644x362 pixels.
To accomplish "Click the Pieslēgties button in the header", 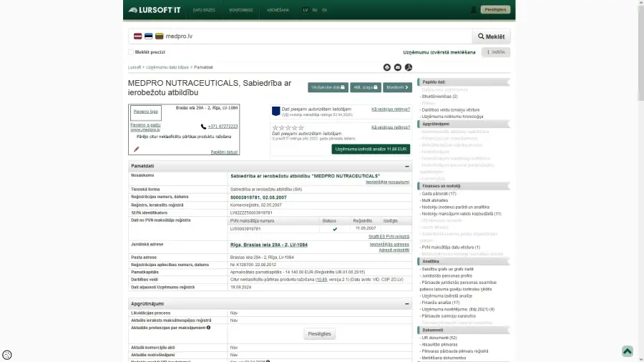I will coord(495,9).
